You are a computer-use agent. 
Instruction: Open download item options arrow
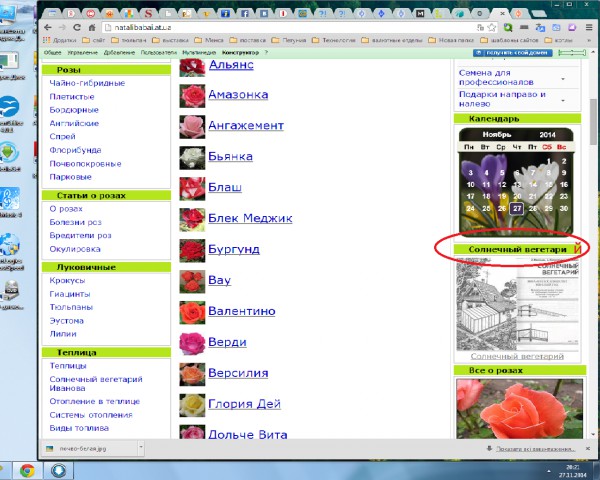pos(141,447)
